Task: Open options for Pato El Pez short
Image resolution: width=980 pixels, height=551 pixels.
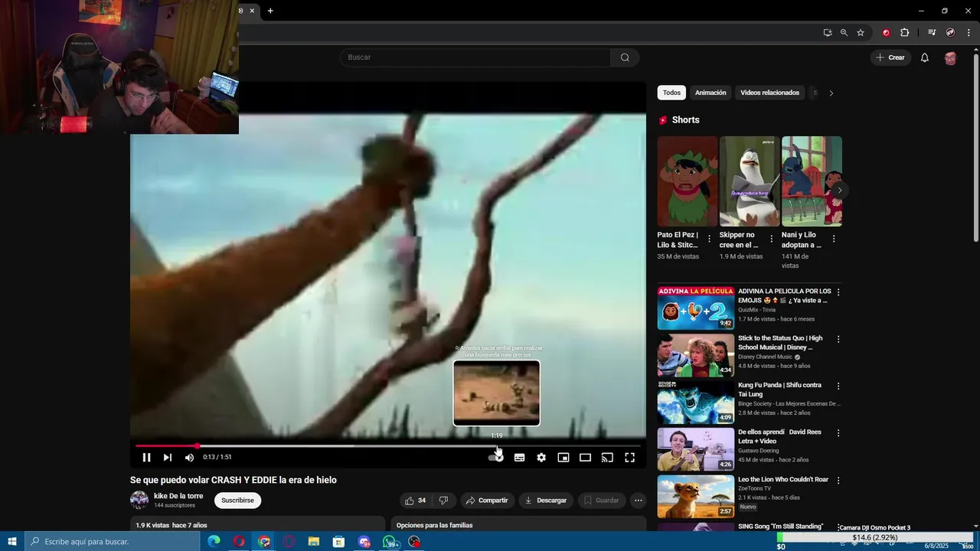Action: [709, 239]
